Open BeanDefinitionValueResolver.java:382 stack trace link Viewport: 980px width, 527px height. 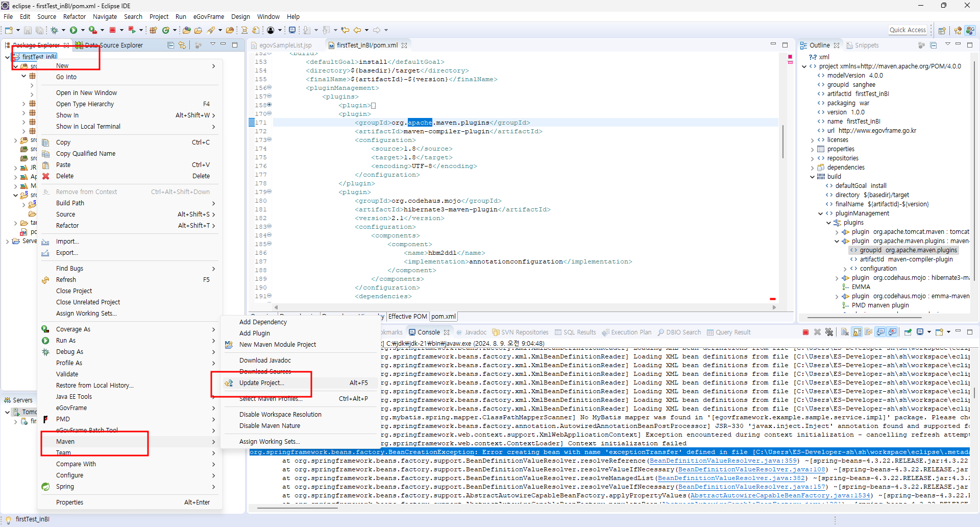click(x=731, y=478)
